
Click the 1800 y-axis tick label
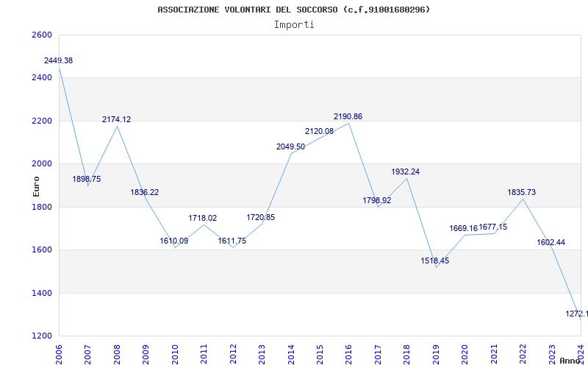point(41,207)
